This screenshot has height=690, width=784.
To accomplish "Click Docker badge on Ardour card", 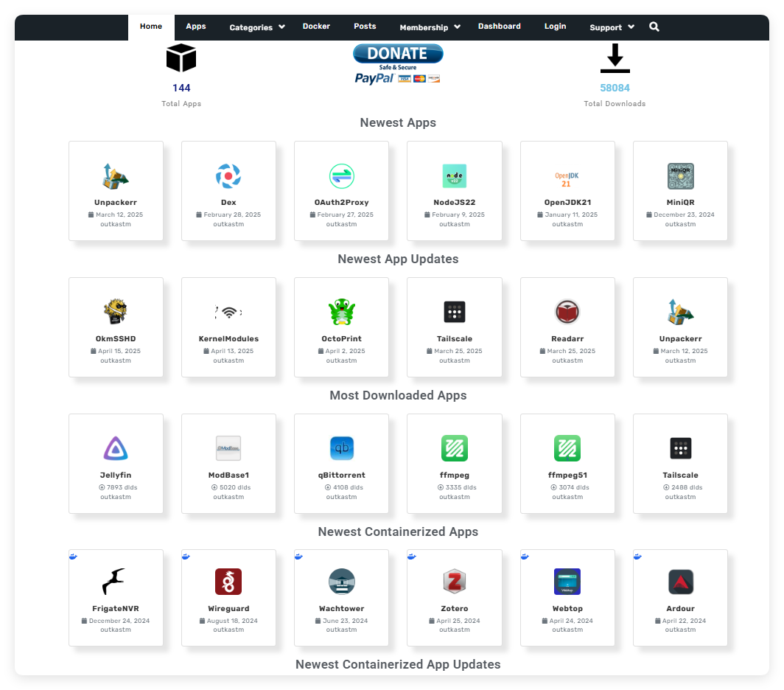I will click(x=637, y=557).
